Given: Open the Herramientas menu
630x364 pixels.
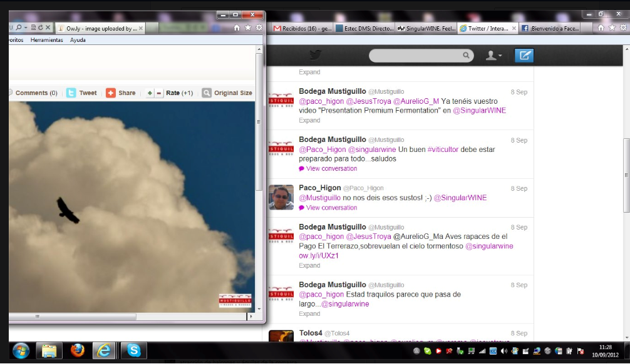Looking at the screenshot, I should (47, 40).
